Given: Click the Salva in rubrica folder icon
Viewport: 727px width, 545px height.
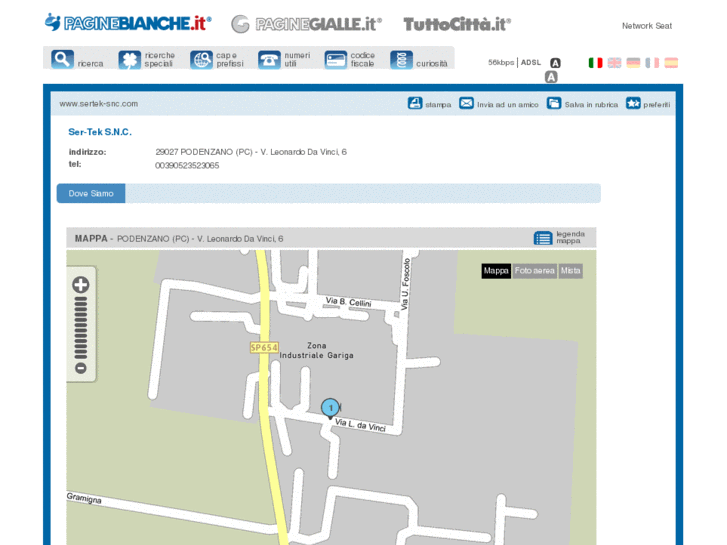Looking at the screenshot, I should [x=554, y=103].
